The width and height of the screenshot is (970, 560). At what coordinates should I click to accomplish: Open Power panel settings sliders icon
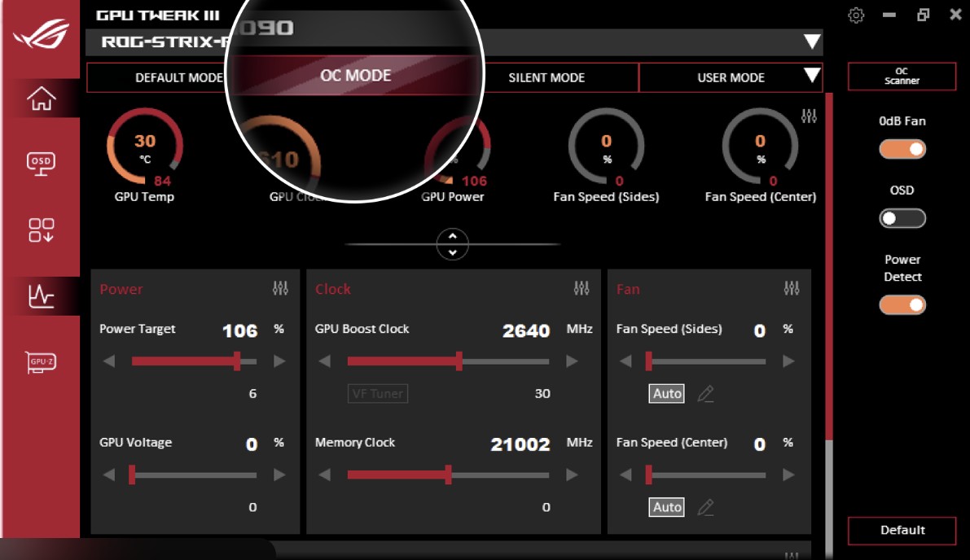[280, 289]
